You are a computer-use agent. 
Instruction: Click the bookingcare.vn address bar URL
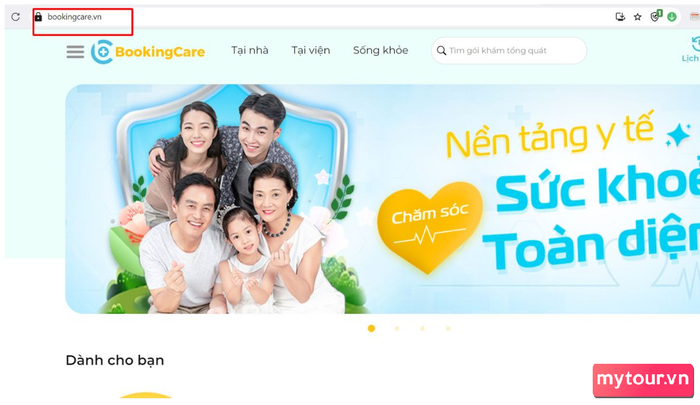pyautogui.click(x=75, y=17)
